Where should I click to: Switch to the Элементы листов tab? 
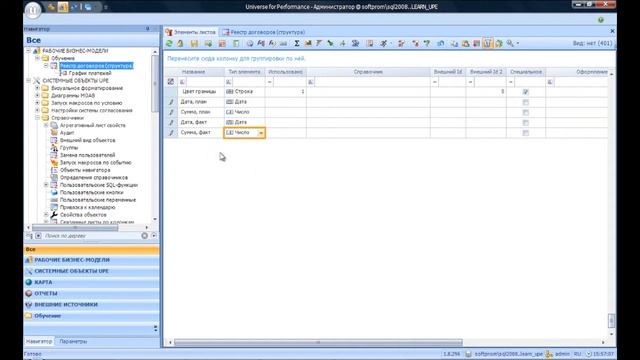click(191, 32)
